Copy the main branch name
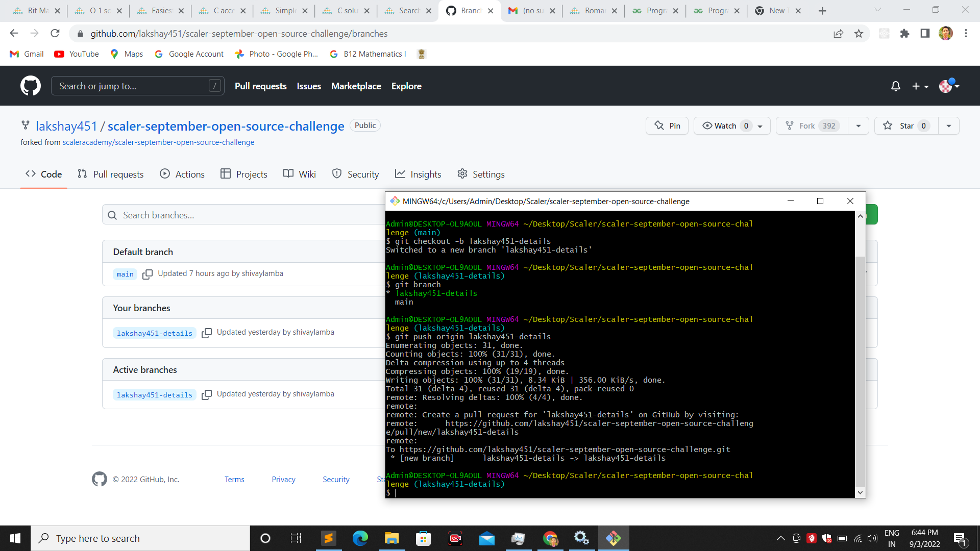Image resolution: width=980 pixels, height=551 pixels. point(148,274)
